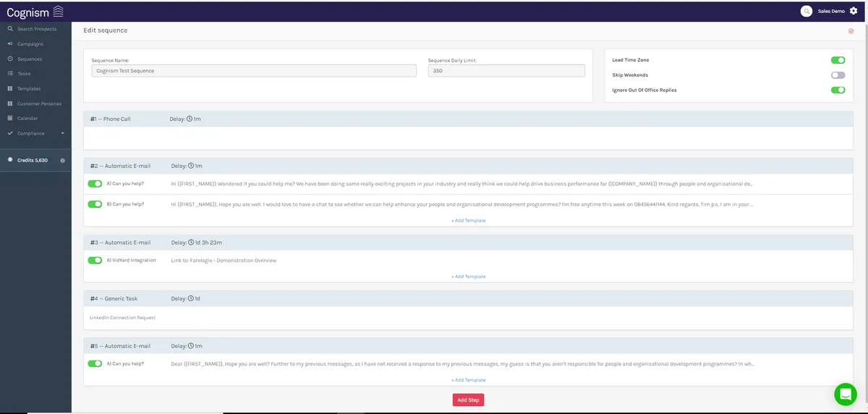Click the Search Prospects magnifier icon
Screen dimensions: 868x414
pyautogui.click(x=10, y=29)
